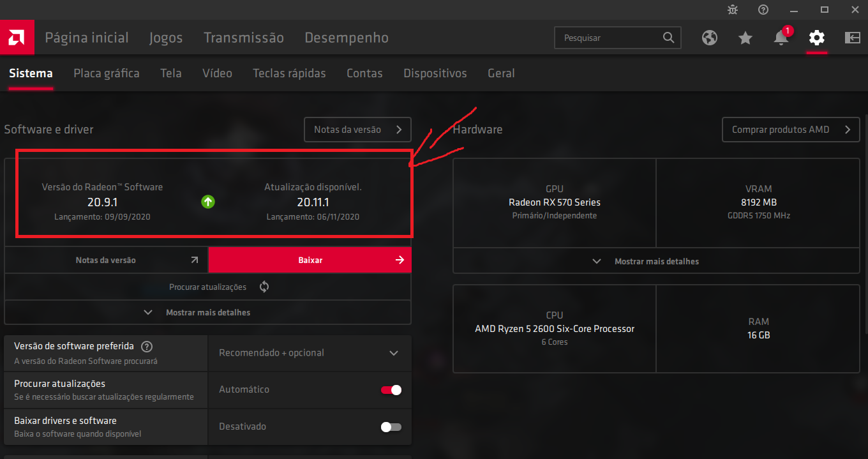Select the Sistema settings tab

[31, 73]
